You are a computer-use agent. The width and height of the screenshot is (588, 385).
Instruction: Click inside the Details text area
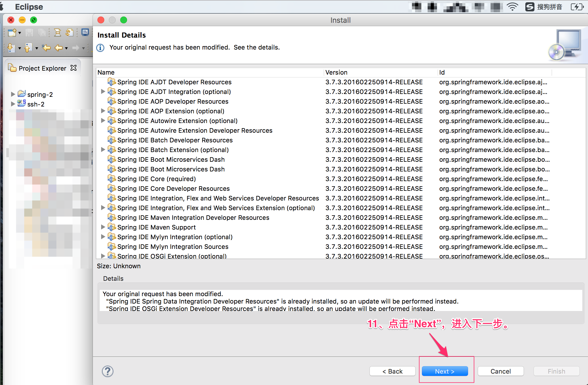pos(341,300)
